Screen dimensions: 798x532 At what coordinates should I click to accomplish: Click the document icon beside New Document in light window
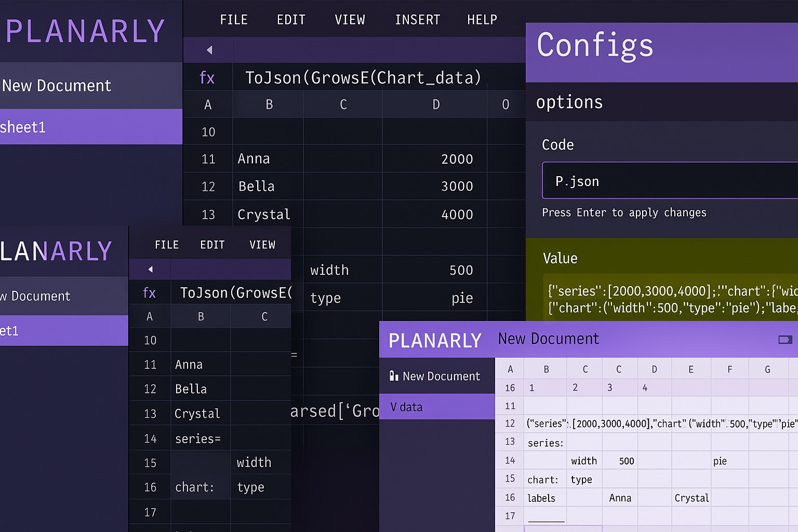click(x=394, y=376)
